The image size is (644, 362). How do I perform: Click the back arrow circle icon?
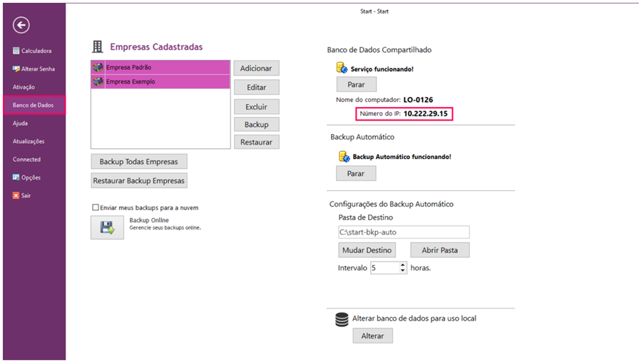pyautogui.click(x=21, y=26)
